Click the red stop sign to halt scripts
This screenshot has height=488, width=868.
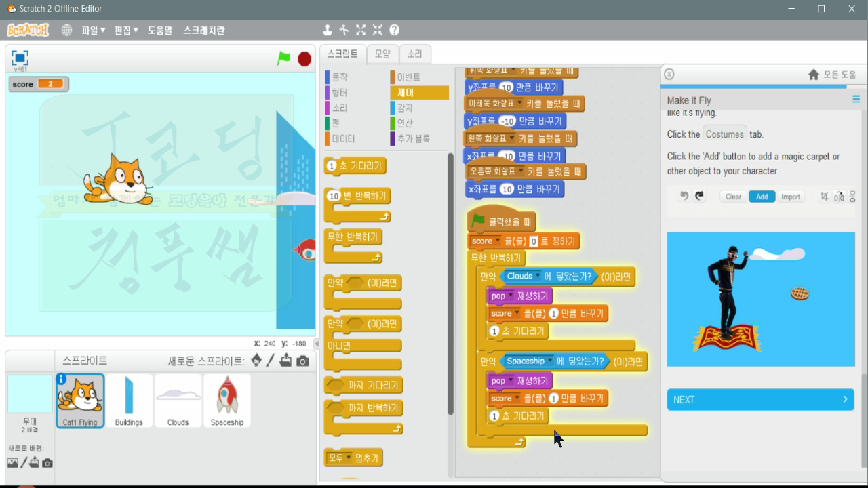[x=304, y=59]
